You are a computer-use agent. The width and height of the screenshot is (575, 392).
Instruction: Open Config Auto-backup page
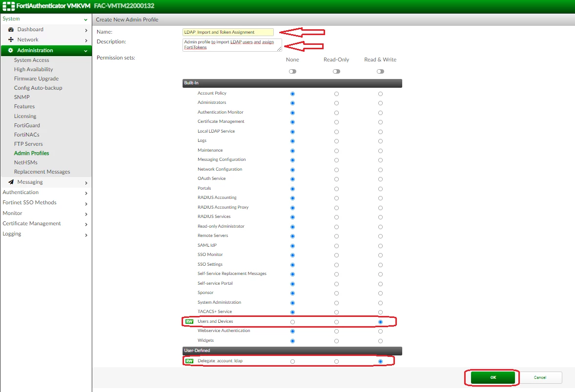coord(38,88)
